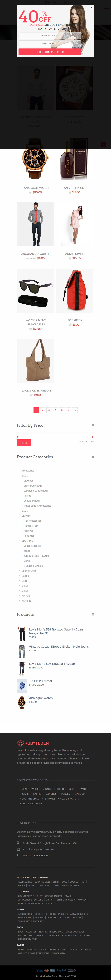
Task: Click the Enter Your Name field
Action: tap(50, 35)
